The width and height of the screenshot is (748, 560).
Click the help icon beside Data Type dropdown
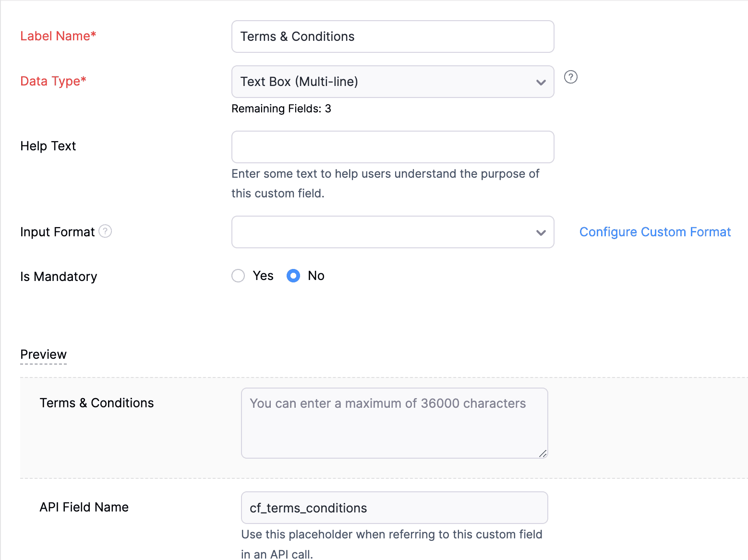(x=570, y=77)
